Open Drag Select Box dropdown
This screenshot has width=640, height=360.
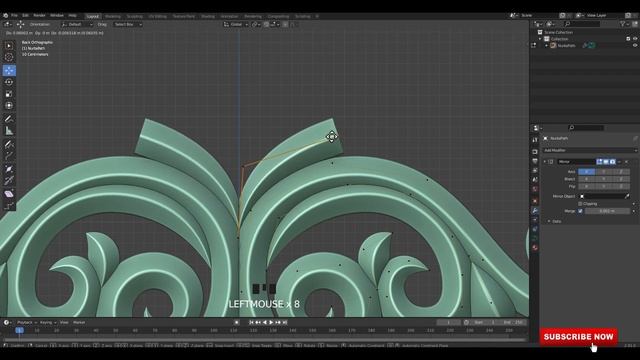[x=128, y=24]
